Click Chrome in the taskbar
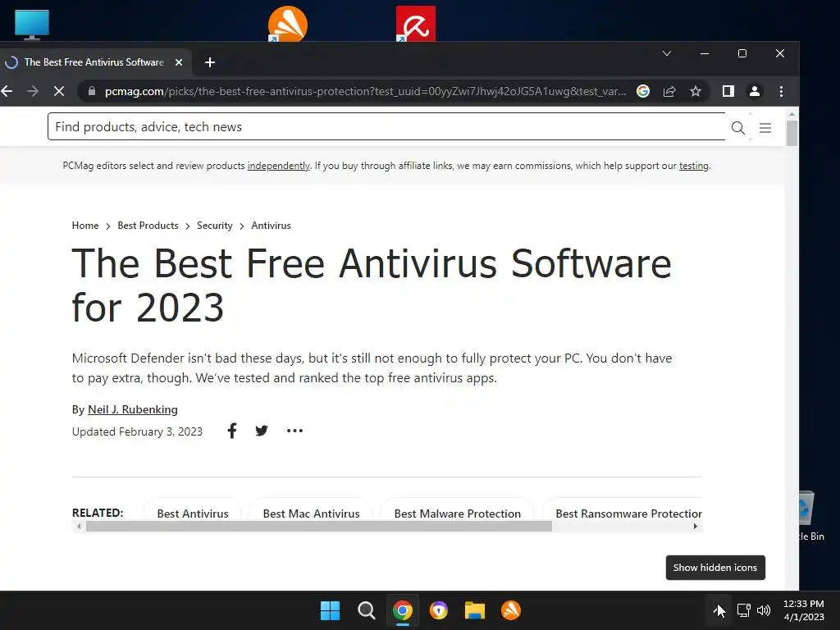The height and width of the screenshot is (630, 840). click(x=402, y=610)
